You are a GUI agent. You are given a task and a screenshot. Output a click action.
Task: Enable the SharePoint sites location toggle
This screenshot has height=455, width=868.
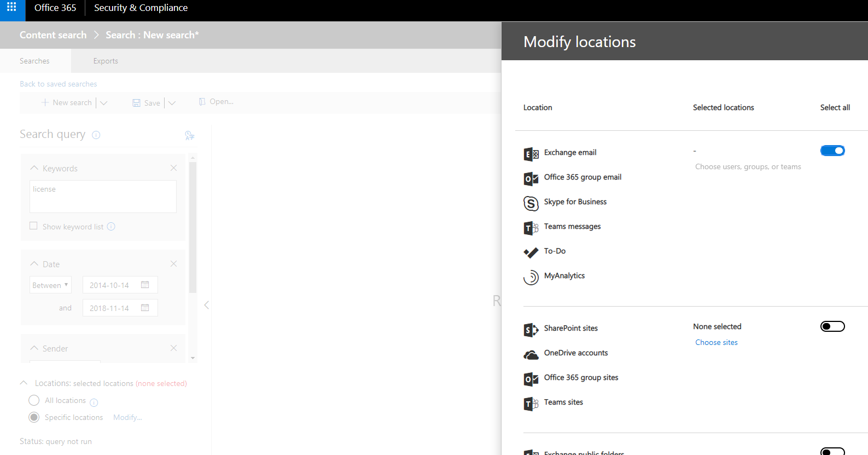click(832, 326)
